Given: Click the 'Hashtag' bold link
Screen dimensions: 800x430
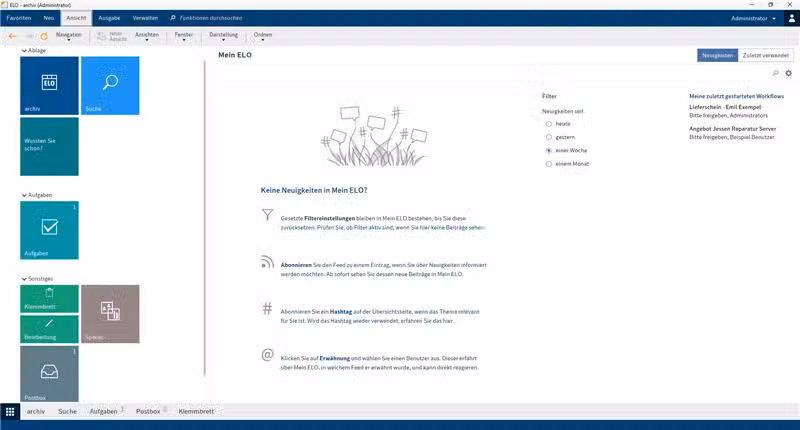Looking at the screenshot, I should pyautogui.click(x=341, y=312).
